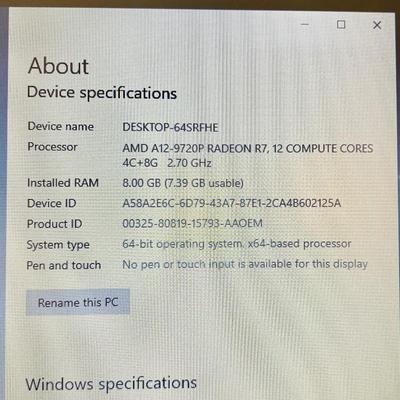Screen dimensions: 400x400
Task: Click the No pen or touch input text
Action: (x=245, y=264)
